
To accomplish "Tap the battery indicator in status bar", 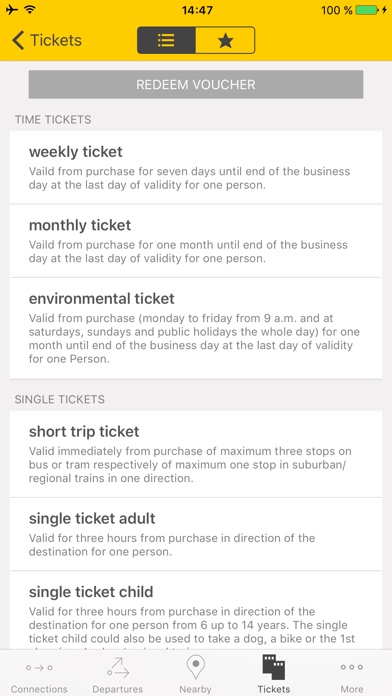I will point(368,10).
